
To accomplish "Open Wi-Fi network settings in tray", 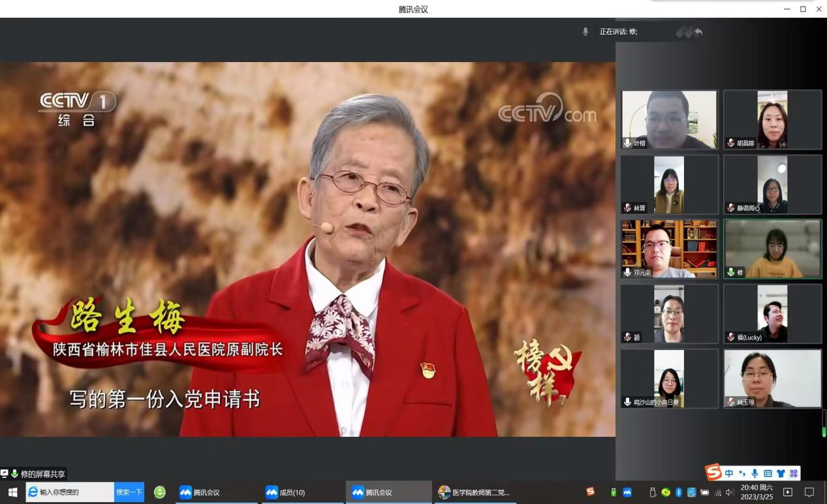I will pyautogui.click(x=718, y=492).
